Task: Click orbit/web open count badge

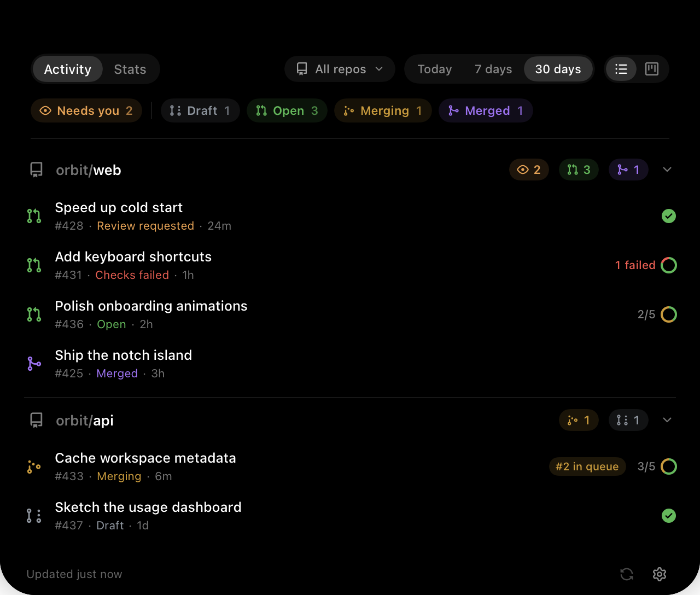Action: [x=579, y=170]
